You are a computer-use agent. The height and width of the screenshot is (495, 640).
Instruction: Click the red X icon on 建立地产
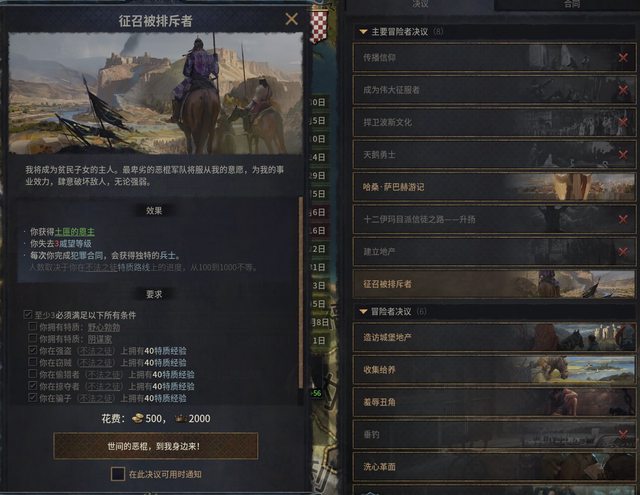[623, 252]
